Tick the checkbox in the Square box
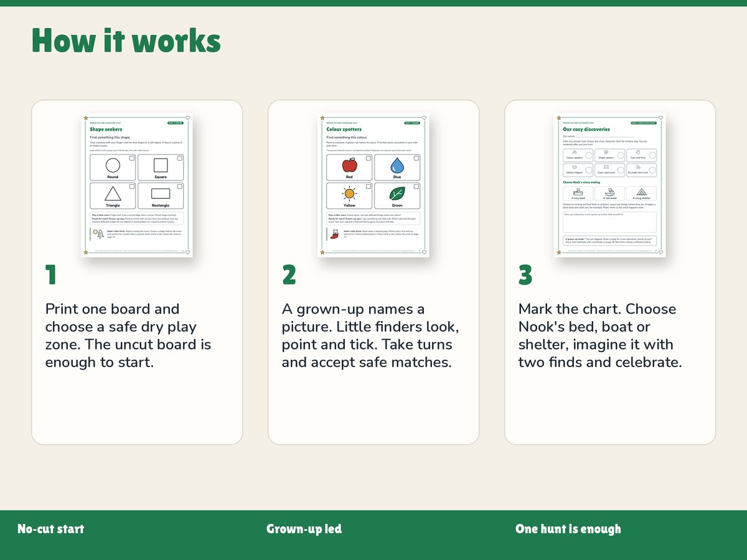The image size is (747, 560). pos(180,159)
